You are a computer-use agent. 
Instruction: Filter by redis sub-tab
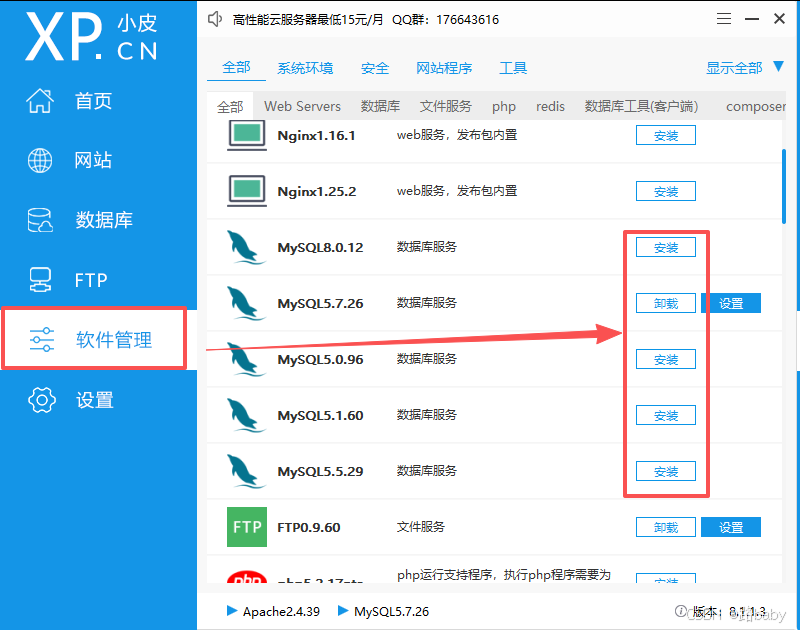[x=550, y=106]
